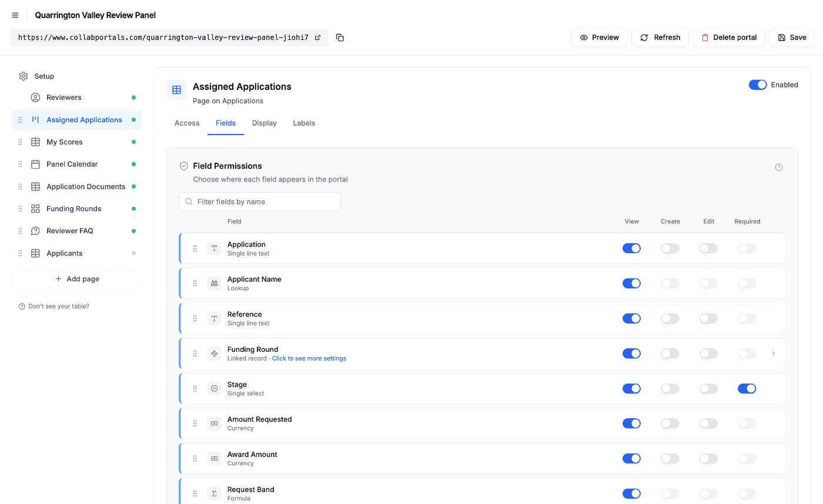The image size is (823, 504).
Task: Click the My Scores table icon
Action: [36, 142]
